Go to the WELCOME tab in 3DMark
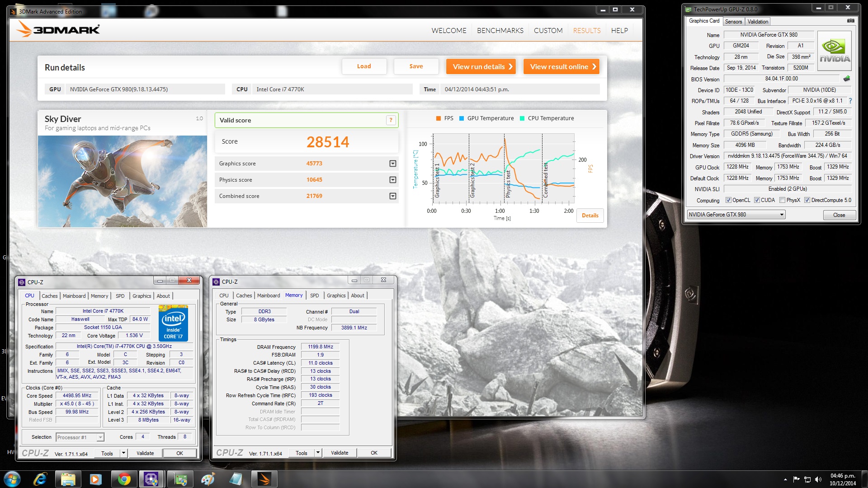Image resolution: width=868 pixels, height=488 pixels. [x=449, y=30]
